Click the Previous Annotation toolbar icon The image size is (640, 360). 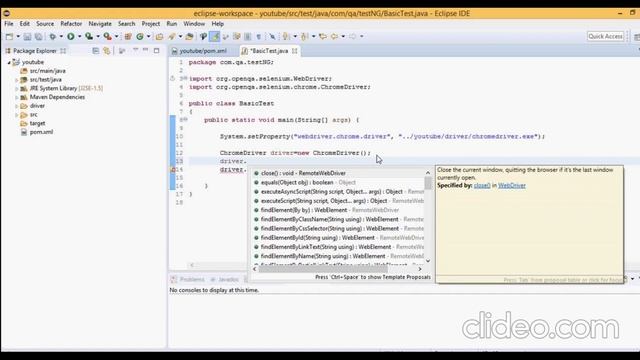click(304, 36)
